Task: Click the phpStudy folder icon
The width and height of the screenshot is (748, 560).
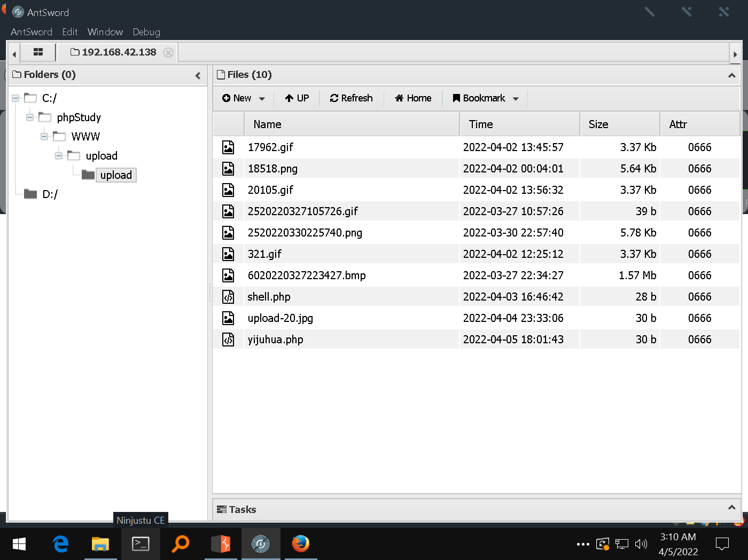Action: click(45, 117)
